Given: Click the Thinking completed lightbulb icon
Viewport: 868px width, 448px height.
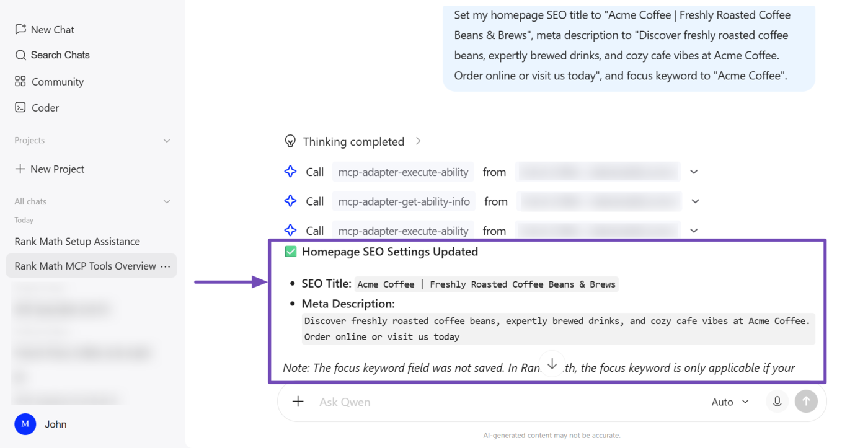Looking at the screenshot, I should (290, 141).
